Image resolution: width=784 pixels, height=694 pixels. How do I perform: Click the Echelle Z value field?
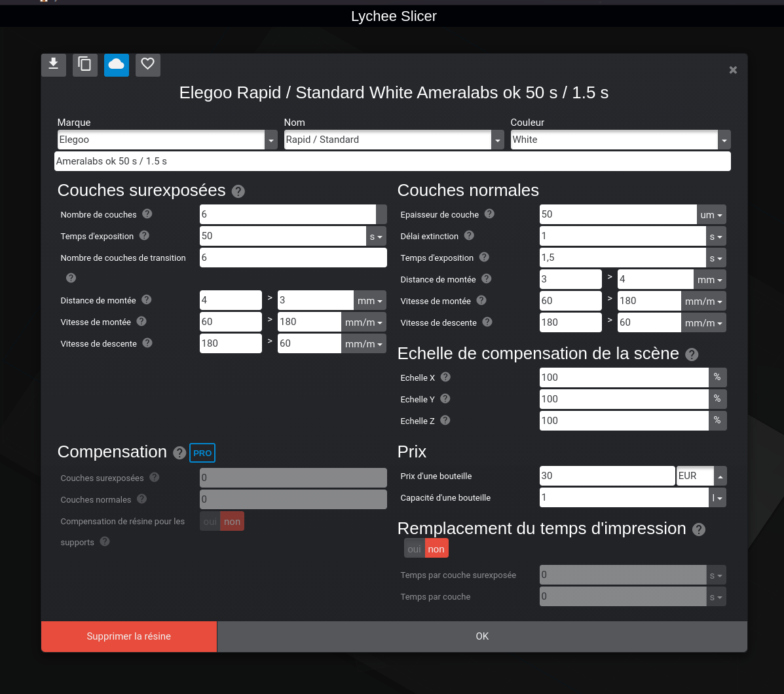pos(624,421)
